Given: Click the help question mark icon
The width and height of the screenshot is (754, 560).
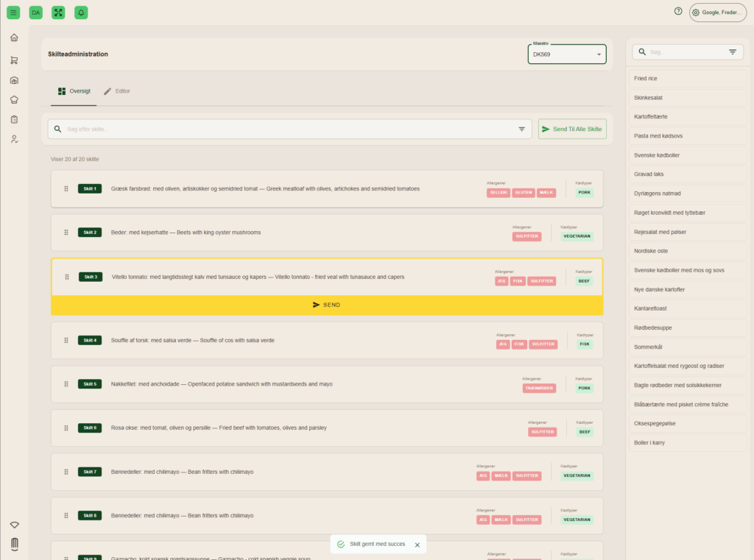Looking at the screenshot, I should point(678,12).
